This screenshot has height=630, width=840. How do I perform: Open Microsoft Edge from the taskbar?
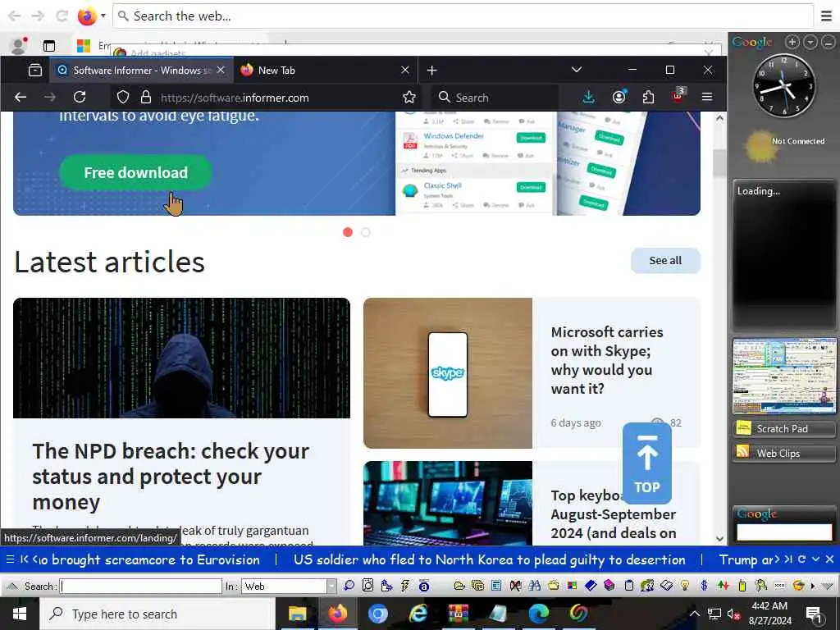538,614
